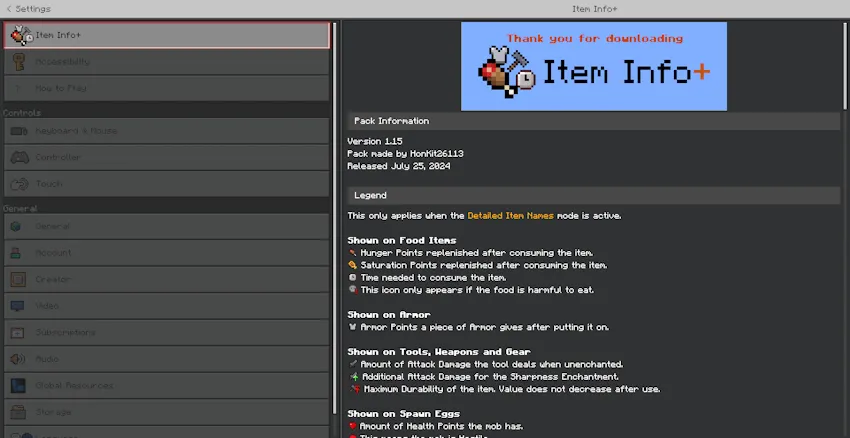Click the Pack Information section header
This screenshot has height=438, width=850.
point(594,121)
